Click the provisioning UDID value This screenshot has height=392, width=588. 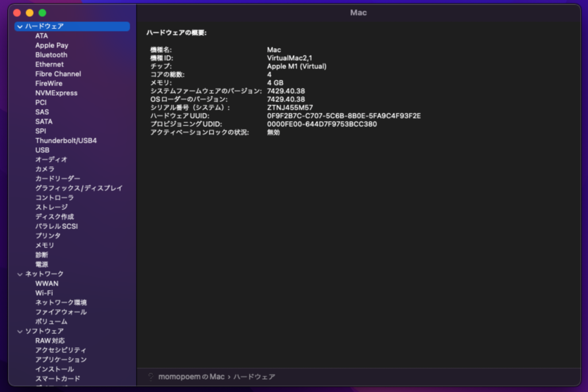tap(322, 124)
